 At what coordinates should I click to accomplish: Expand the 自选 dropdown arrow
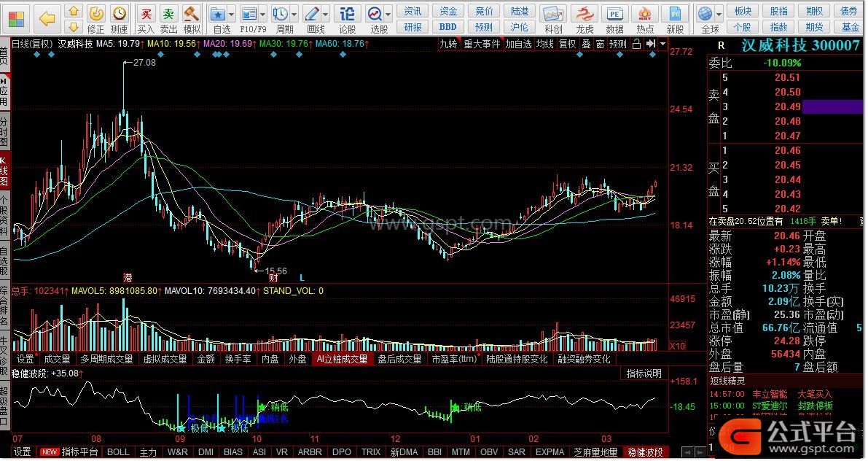coord(231,14)
